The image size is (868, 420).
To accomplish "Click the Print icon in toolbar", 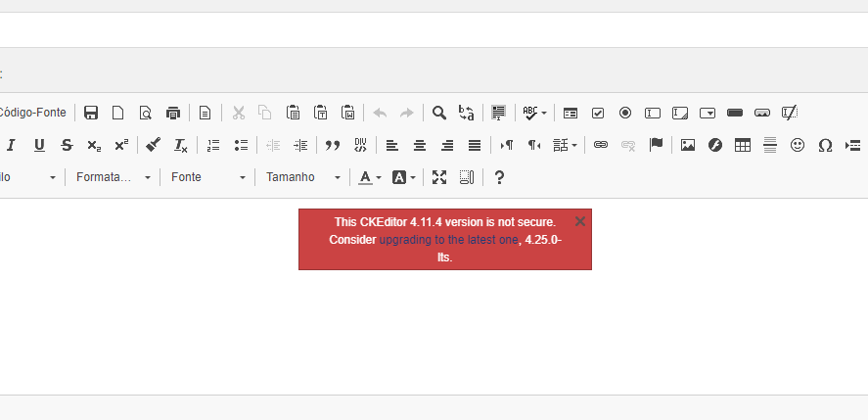I will coord(173,113).
